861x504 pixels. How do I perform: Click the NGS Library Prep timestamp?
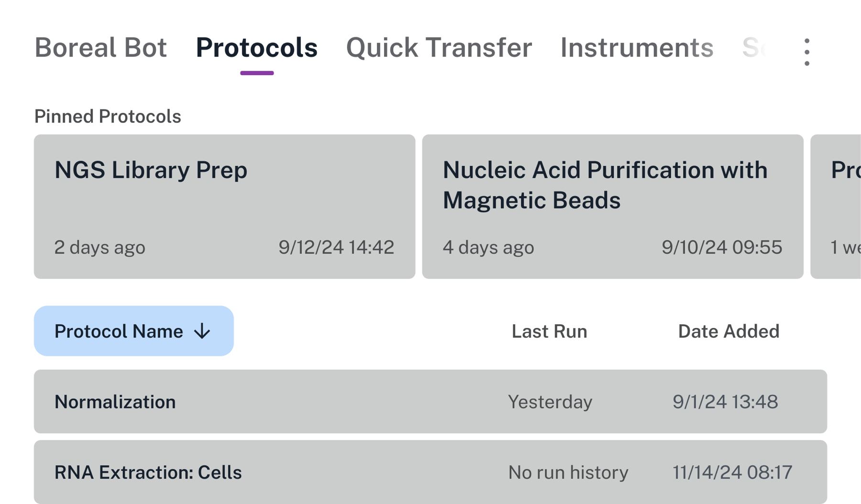coord(337,247)
